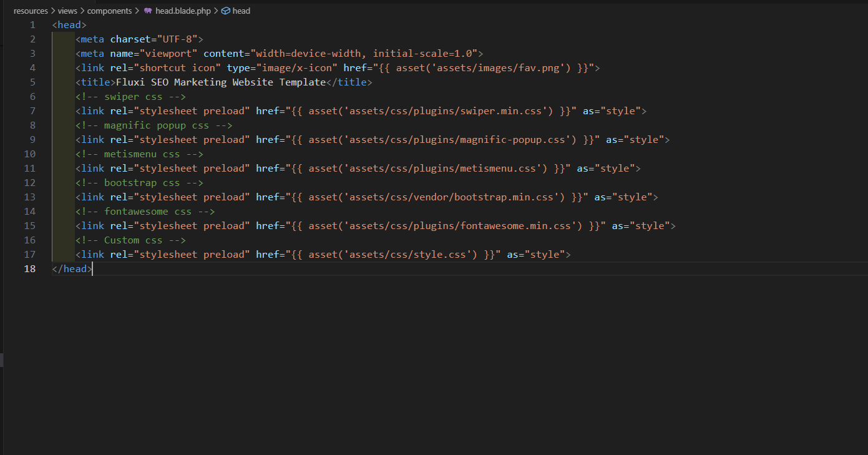Click the closing </head> tag on line 18
This screenshot has height=455, width=868.
click(72, 269)
